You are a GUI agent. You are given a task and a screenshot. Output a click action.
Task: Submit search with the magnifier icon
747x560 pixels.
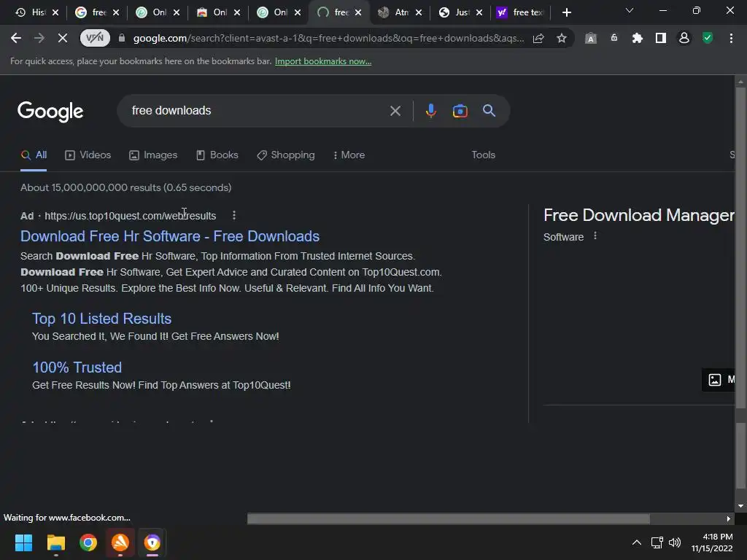pos(489,111)
